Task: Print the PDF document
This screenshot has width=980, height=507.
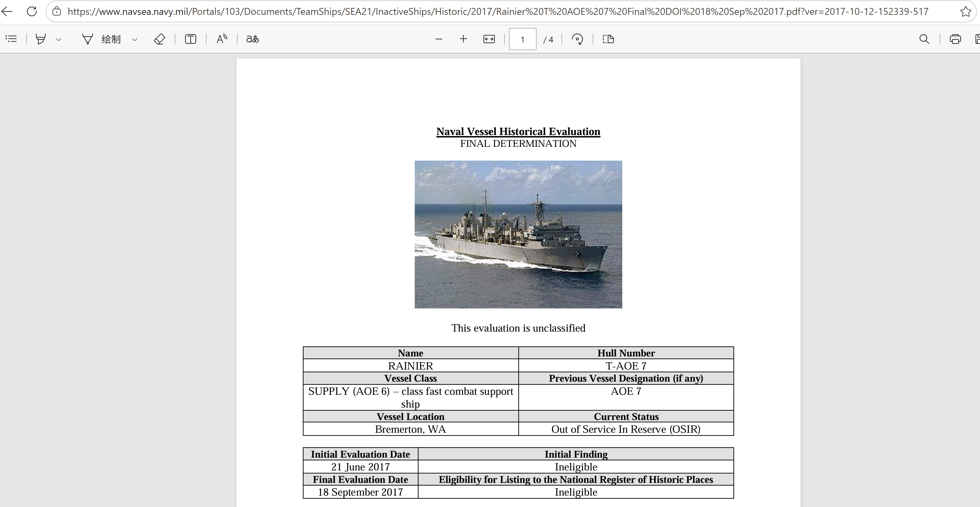Action: [955, 39]
